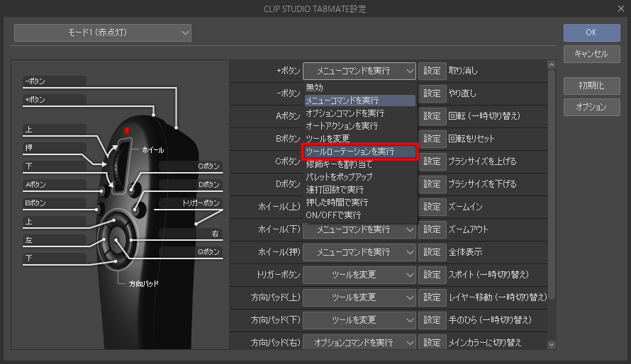Screen dimensions: 631x364
Task: Click the 左 direction pad label
Action: 28,240
